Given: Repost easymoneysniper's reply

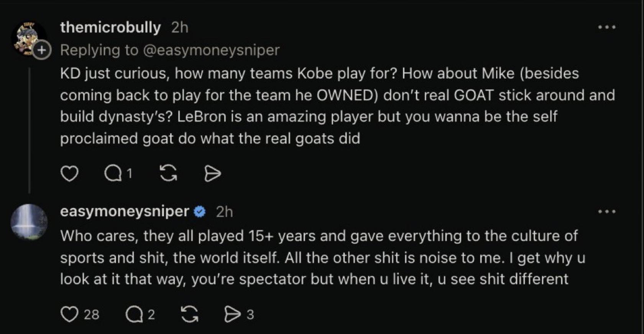Looking at the screenshot, I should coord(189,314).
